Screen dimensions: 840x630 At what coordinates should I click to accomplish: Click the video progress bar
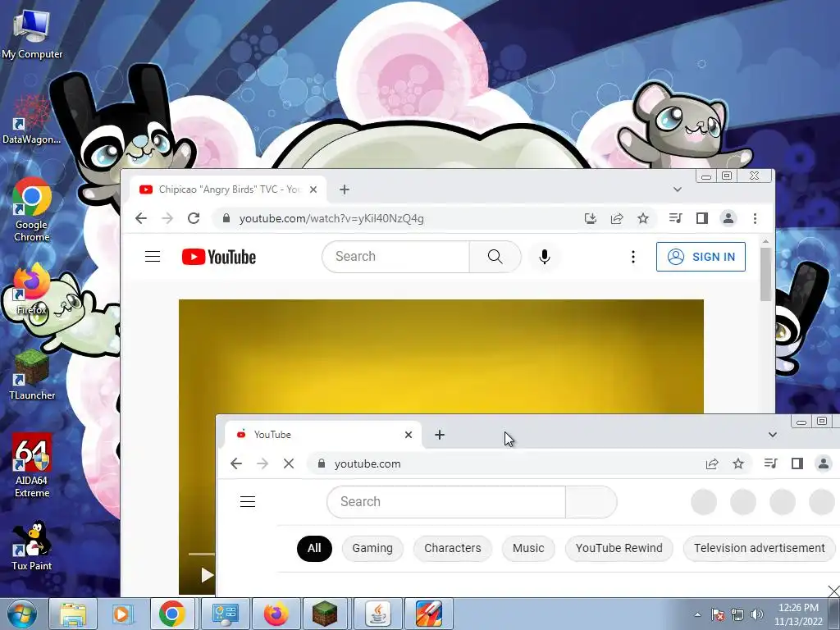202,554
